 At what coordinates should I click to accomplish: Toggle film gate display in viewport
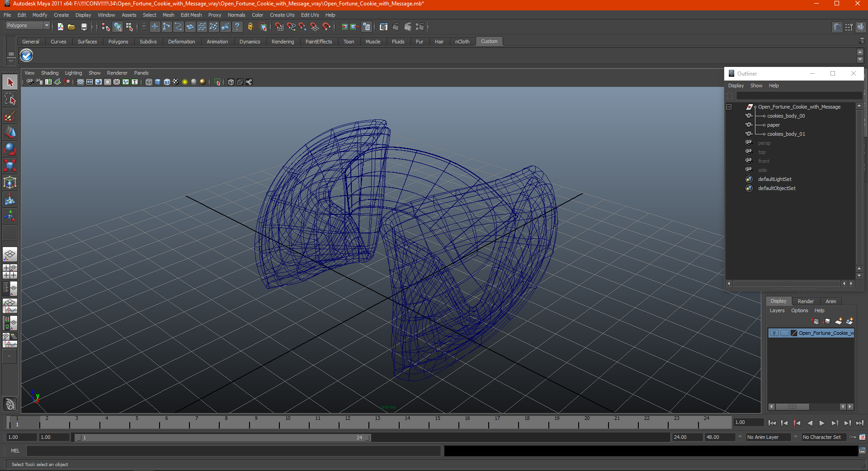coord(90,82)
